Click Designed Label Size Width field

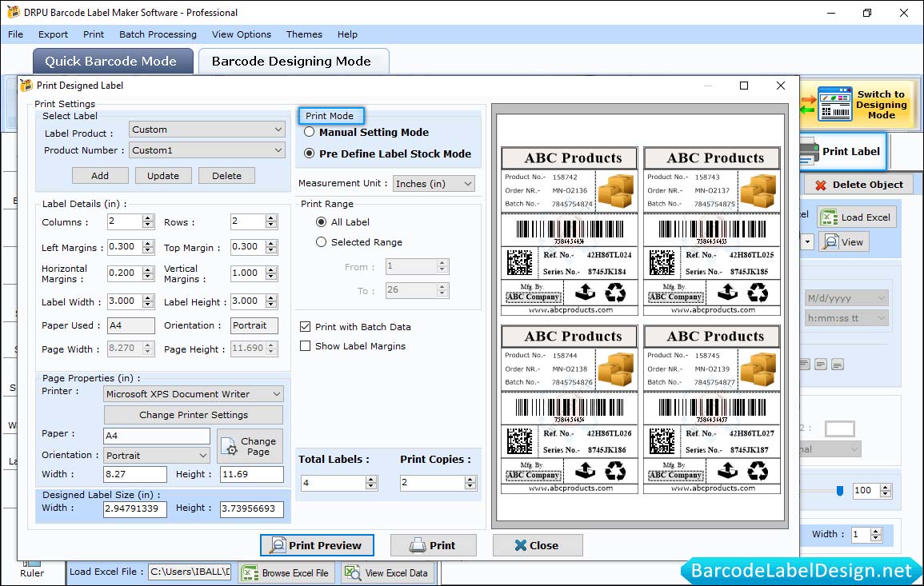point(135,508)
